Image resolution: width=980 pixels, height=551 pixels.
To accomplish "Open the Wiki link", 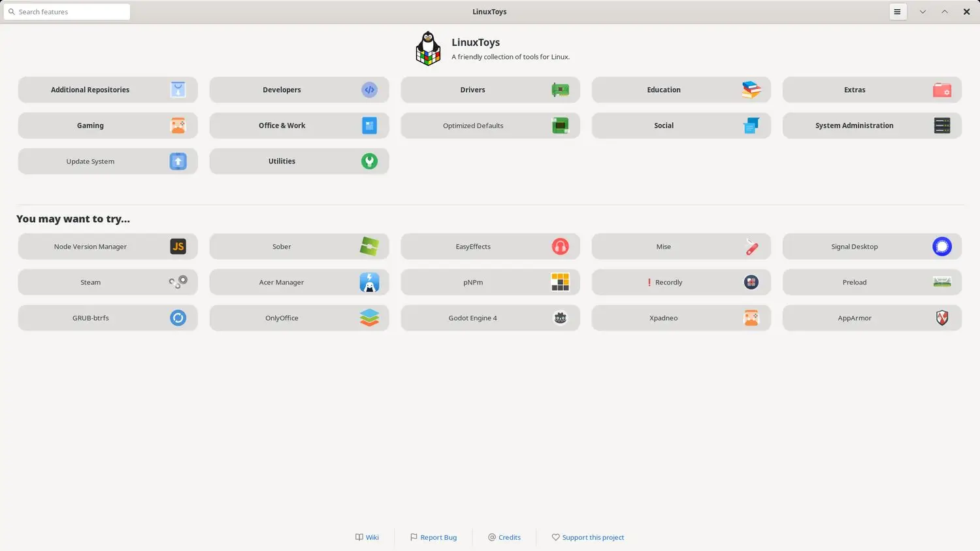I will [x=367, y=537].
